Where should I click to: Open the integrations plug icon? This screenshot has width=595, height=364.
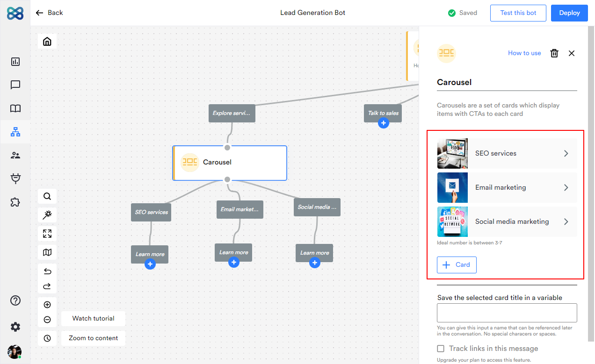[15, 178]
